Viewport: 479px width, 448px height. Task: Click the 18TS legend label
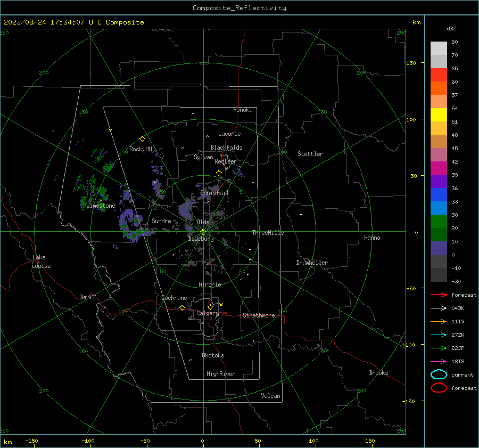point(458,362)
